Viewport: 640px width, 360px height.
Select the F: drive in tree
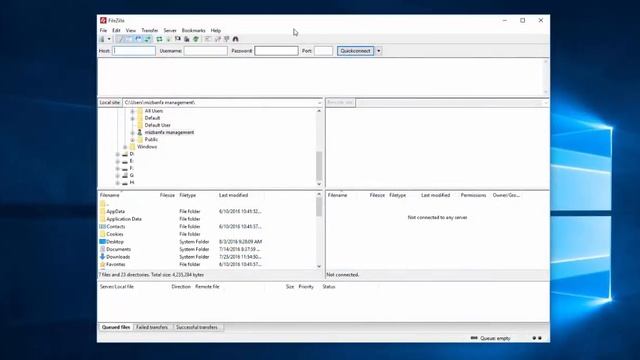(131, 168)
